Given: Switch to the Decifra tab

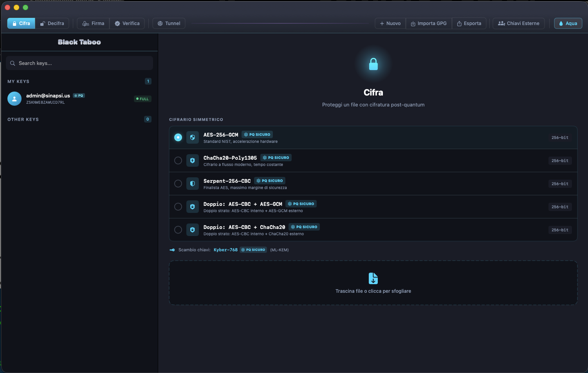Looking at the screenshot, I should click(x=52, y=23).
